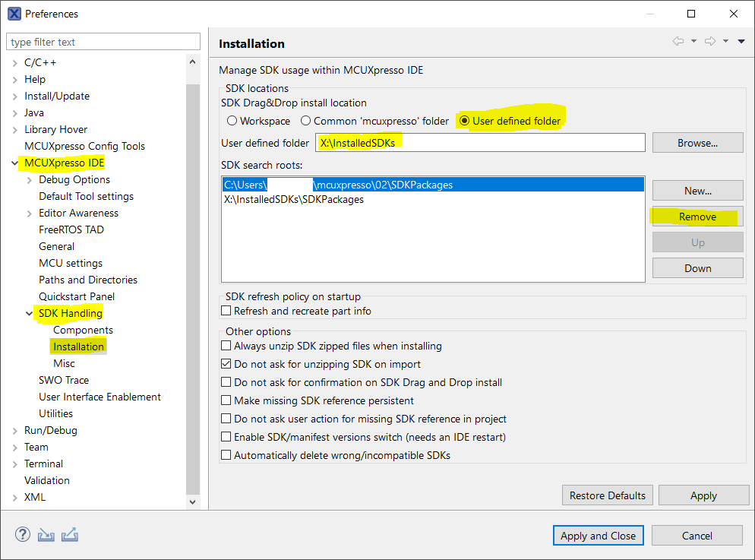Screen dimensions: 755x560
Task: Select Components under SDK Handling
Action: click(83, 330)
